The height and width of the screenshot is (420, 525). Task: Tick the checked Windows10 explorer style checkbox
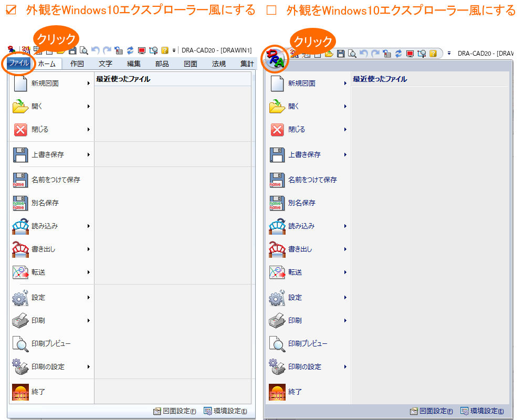(10, 10)
